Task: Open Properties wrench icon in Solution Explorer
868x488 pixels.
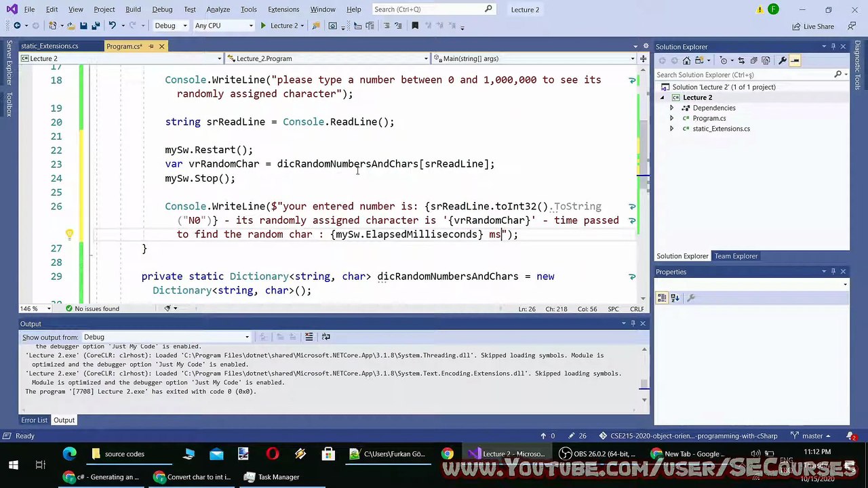Action: coord(782,61)
